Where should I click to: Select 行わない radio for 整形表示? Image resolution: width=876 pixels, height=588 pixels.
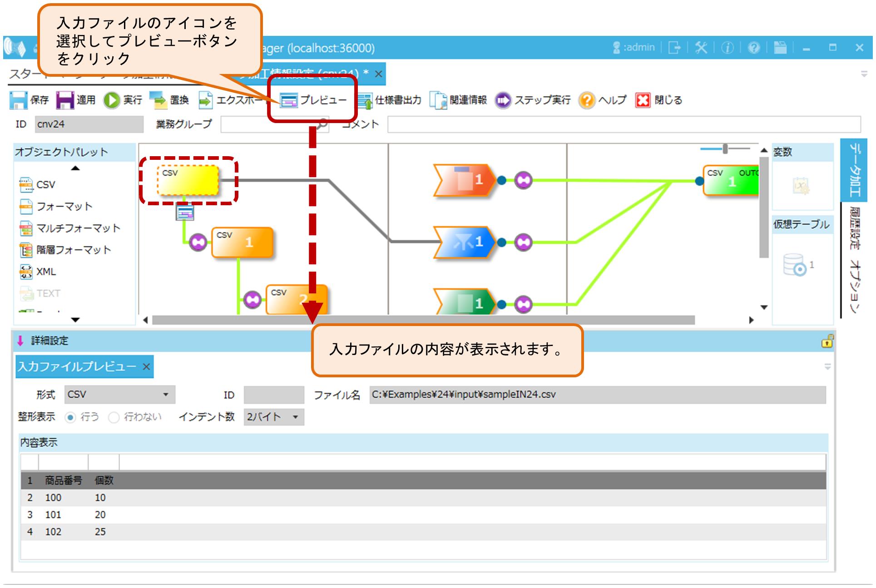click(x=114, y=417)
